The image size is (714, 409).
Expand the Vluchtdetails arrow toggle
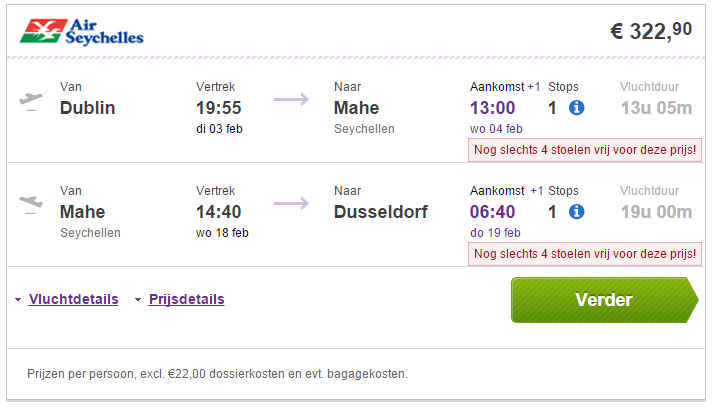tap(18, 300)
